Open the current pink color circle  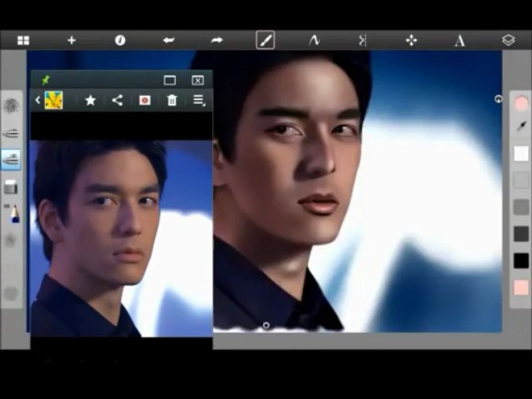click(521, 104)
